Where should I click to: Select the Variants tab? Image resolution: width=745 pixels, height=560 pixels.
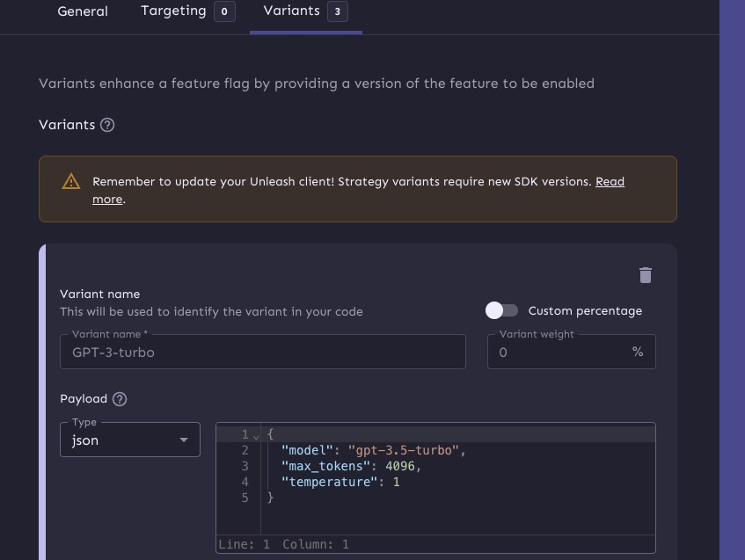[291, 11]
